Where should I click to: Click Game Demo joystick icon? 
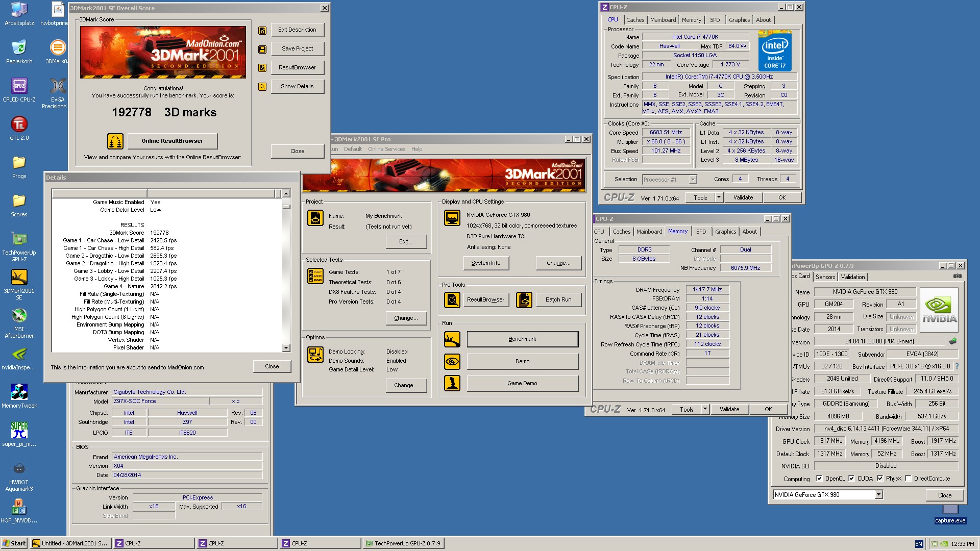coord(452,383)
